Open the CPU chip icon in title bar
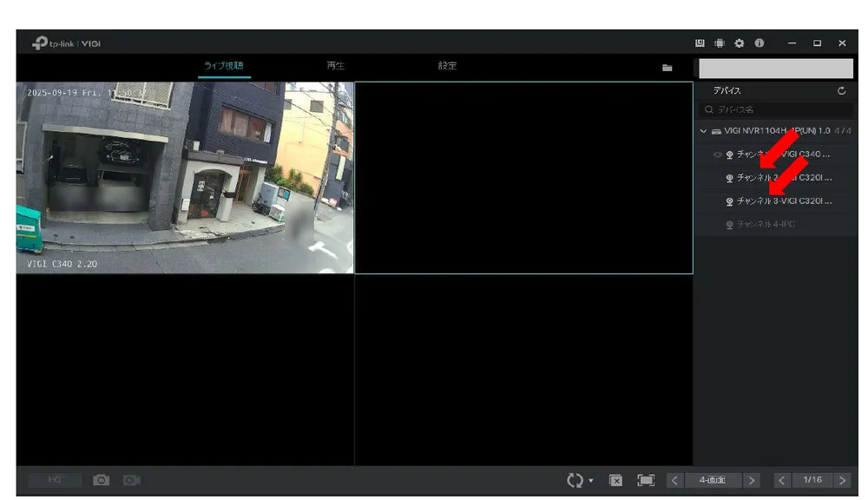The image size is (868, 500). tap(719, 43)
